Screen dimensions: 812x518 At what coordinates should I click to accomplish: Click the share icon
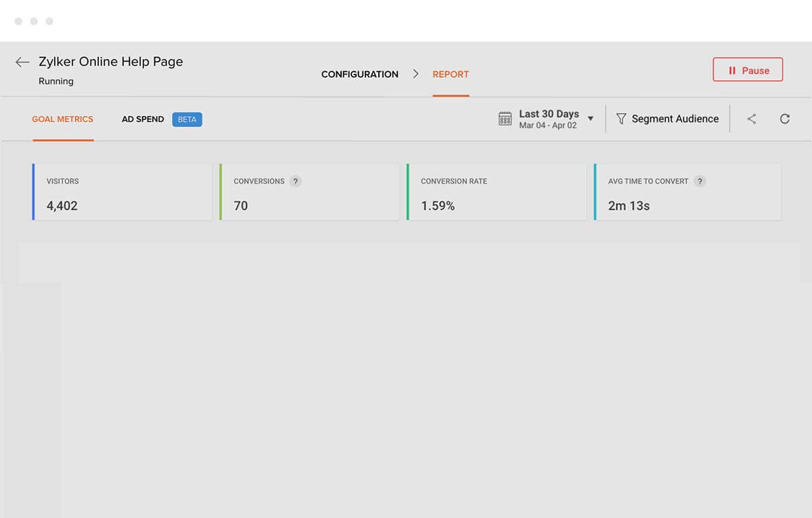tap(751, 119)
